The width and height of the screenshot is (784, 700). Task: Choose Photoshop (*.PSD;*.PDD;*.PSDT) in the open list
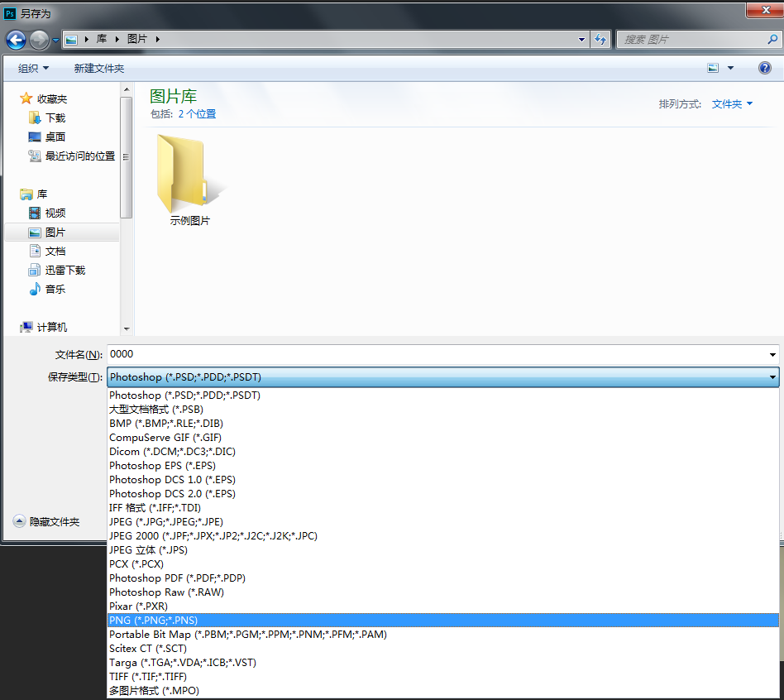tap(443, 396)
